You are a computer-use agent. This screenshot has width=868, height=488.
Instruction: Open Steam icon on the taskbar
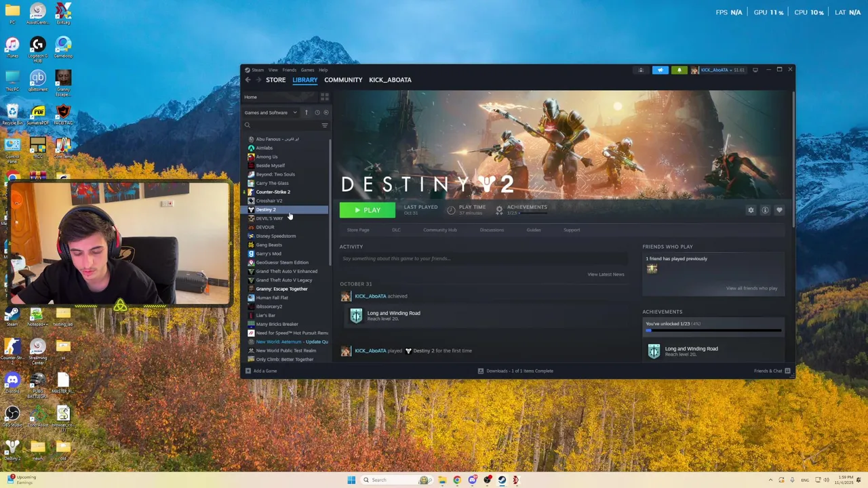(502, 480)
